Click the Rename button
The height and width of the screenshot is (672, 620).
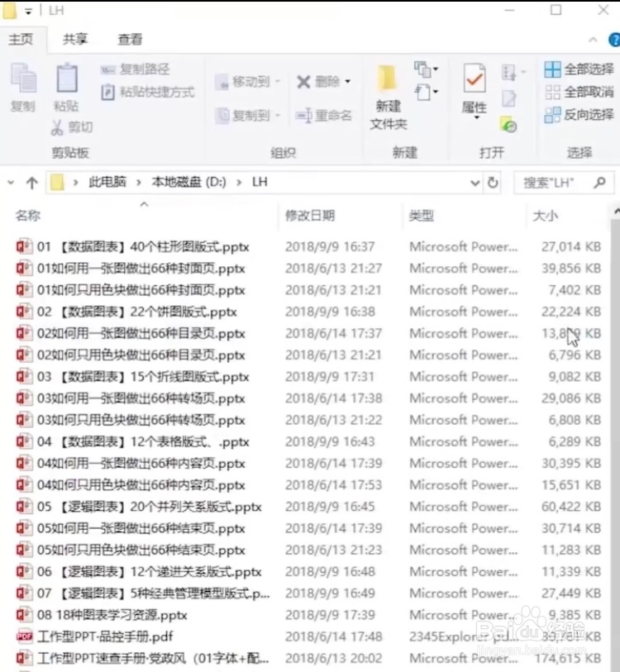tap(324, 115)
